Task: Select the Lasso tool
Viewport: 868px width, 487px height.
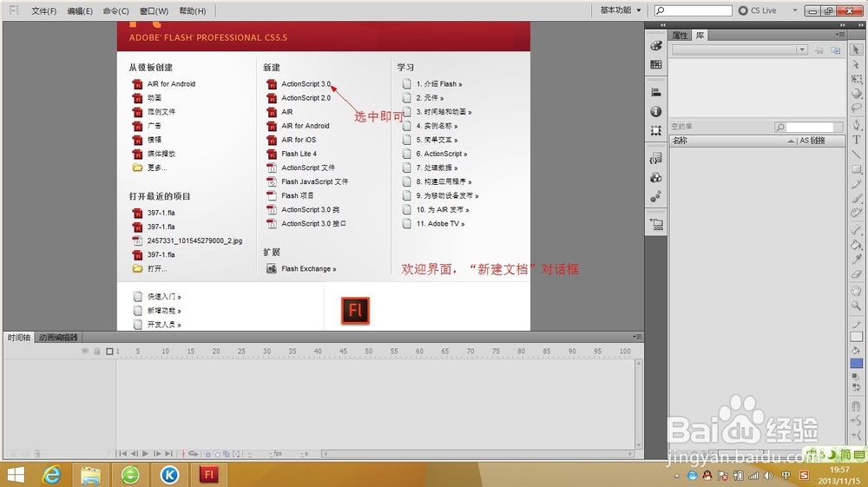Action: (856, 108)
